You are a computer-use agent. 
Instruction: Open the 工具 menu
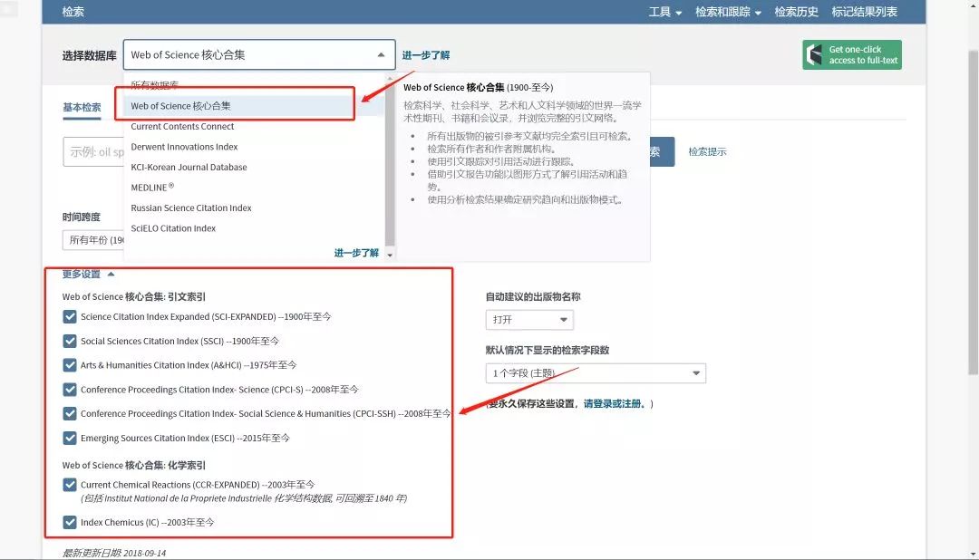pyautogui.click(x=664, y=12)
